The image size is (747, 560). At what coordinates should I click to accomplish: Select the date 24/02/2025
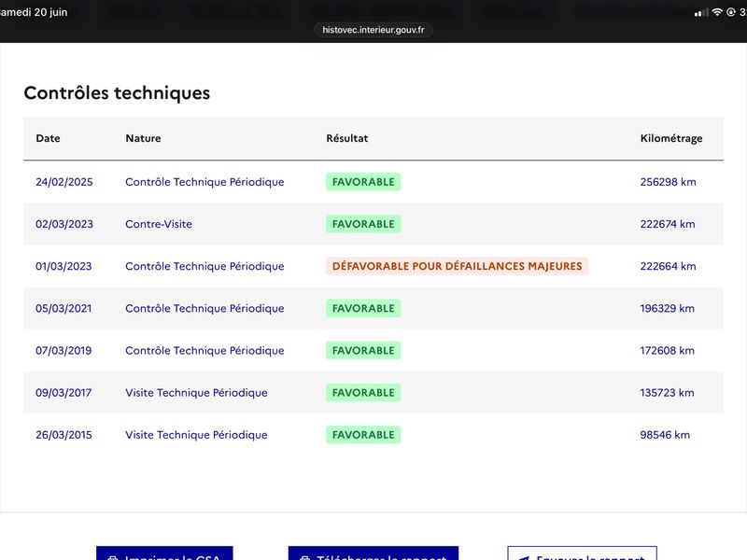[x=64, y=182]
